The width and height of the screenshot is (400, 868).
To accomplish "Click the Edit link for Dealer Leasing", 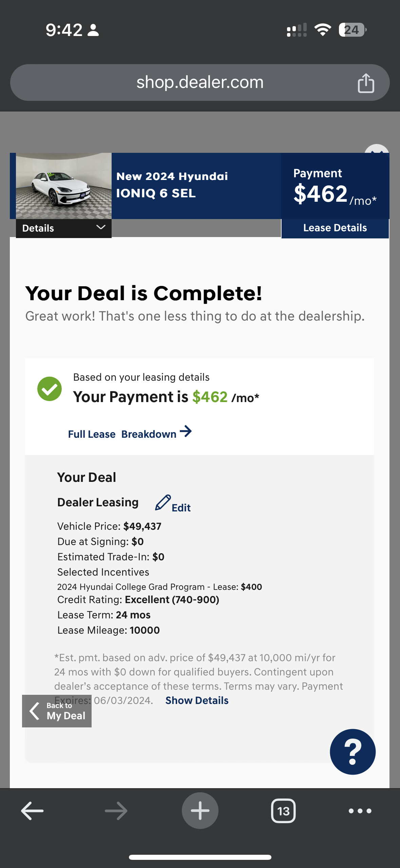I will click(181, 508).
